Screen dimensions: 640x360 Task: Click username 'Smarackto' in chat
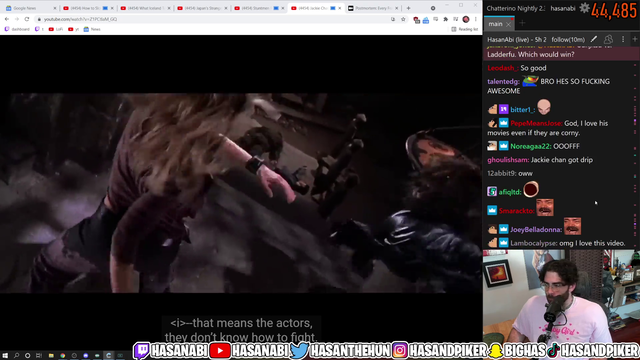[516, 211]
